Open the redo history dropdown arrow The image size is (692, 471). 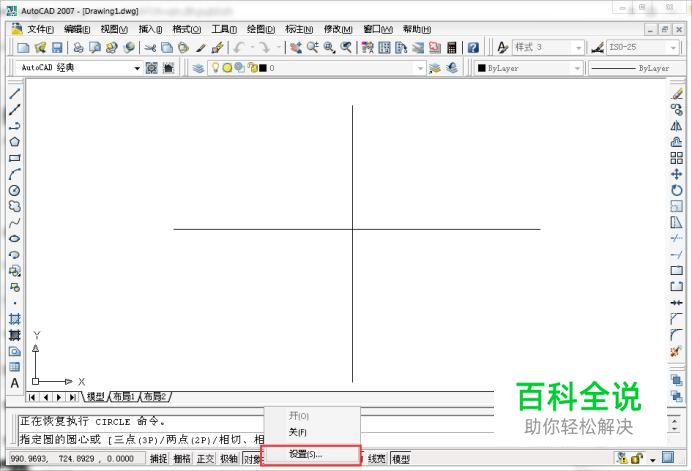tap(278, 47)
